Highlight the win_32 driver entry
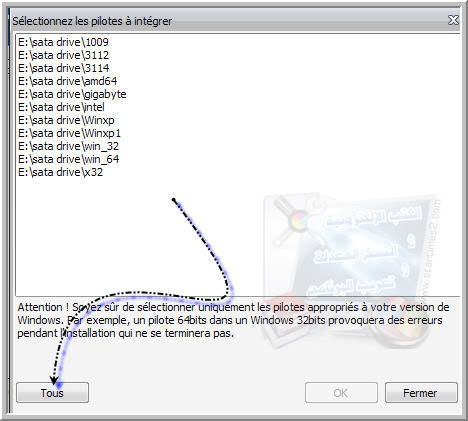This screenshot has width=468, height=421. (68, 146)
